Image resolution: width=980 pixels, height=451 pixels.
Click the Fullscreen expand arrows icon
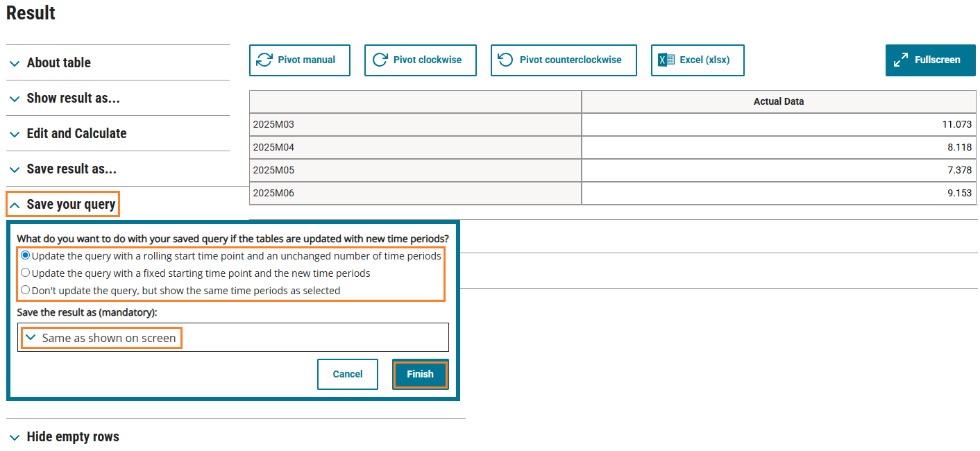(x=901, y=60)
